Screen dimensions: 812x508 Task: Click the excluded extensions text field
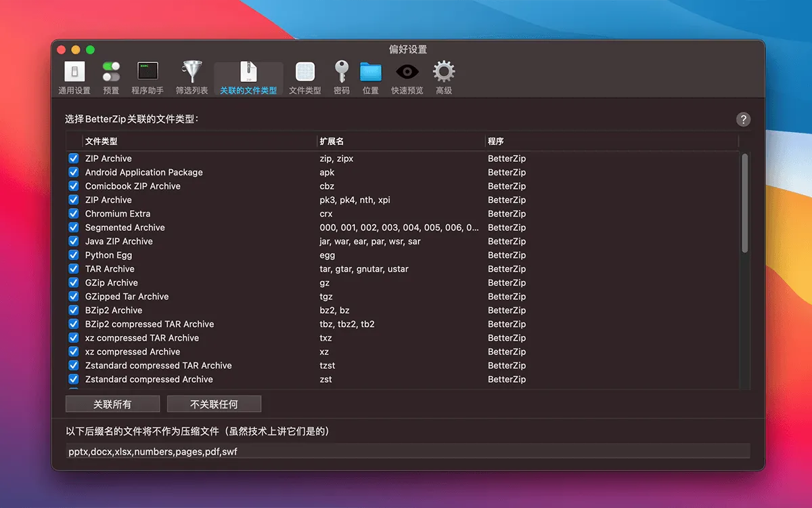[407, 452]
